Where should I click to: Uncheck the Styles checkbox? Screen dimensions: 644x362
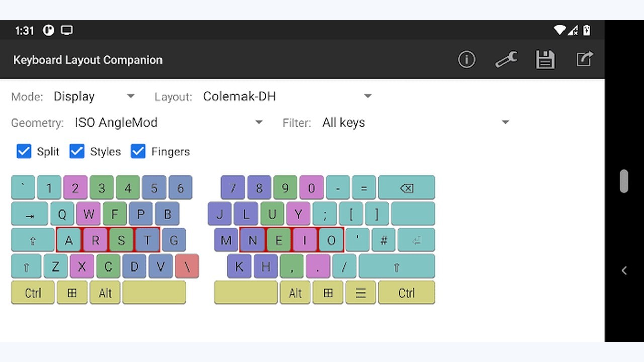tap(76, 151)
